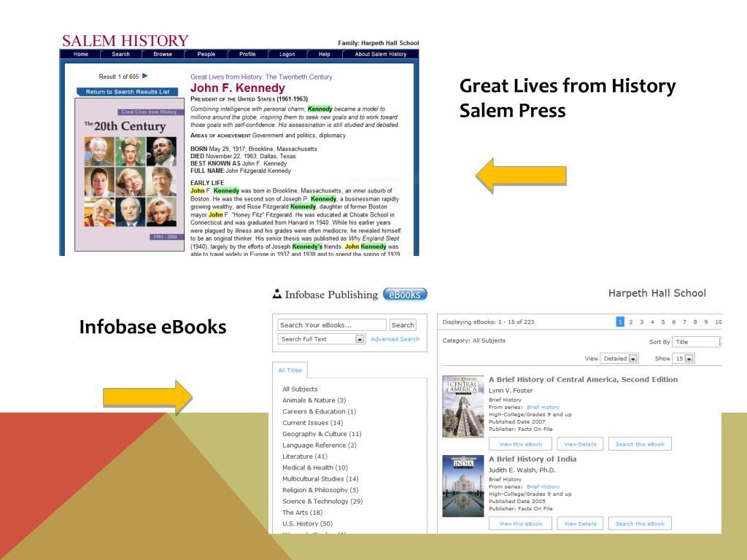Click View this eBook for Central America

click(x=520, y=444)
